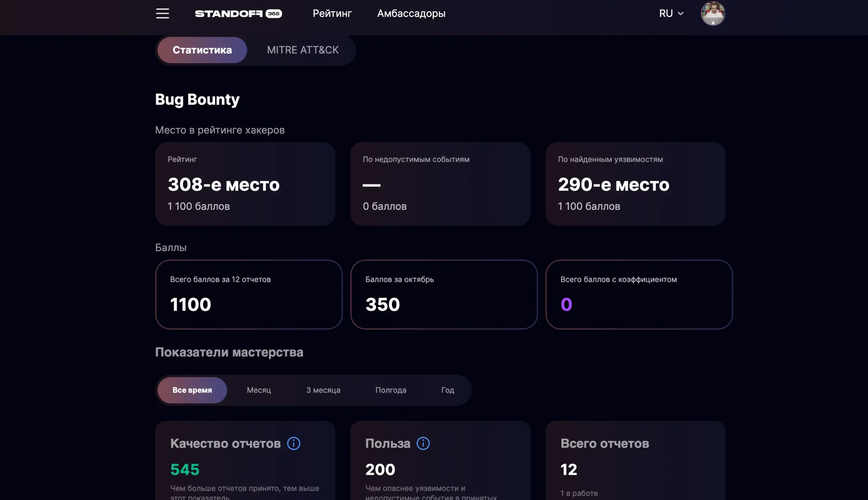868x500 pixels.
Task: Select the Год period filter
Action: coord(448,390)
